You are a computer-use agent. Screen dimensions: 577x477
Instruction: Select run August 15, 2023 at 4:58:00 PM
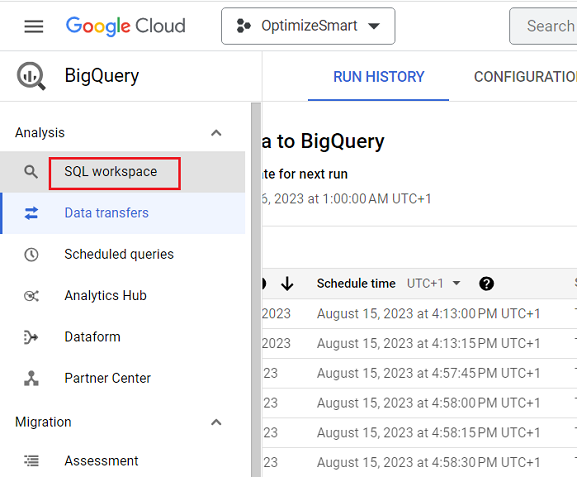pos(428,403)
